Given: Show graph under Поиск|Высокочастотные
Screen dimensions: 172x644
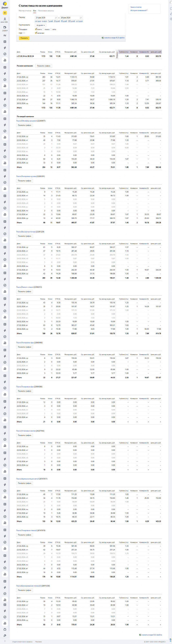Looking at the screenshot, I should 25,236.
